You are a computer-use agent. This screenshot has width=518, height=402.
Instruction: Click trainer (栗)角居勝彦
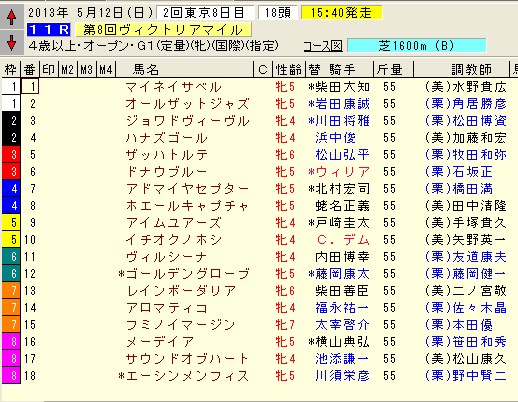[466, 104]
